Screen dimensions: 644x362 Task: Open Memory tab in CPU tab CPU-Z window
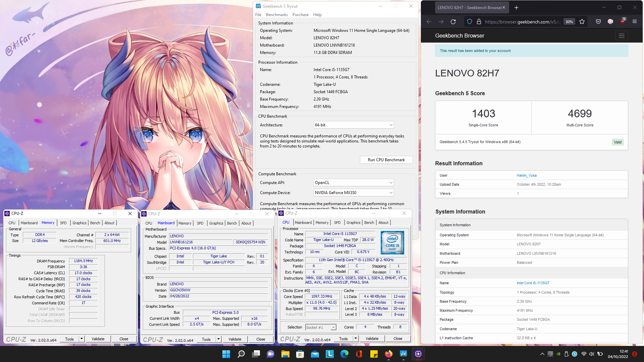click(x=322, y=223)
